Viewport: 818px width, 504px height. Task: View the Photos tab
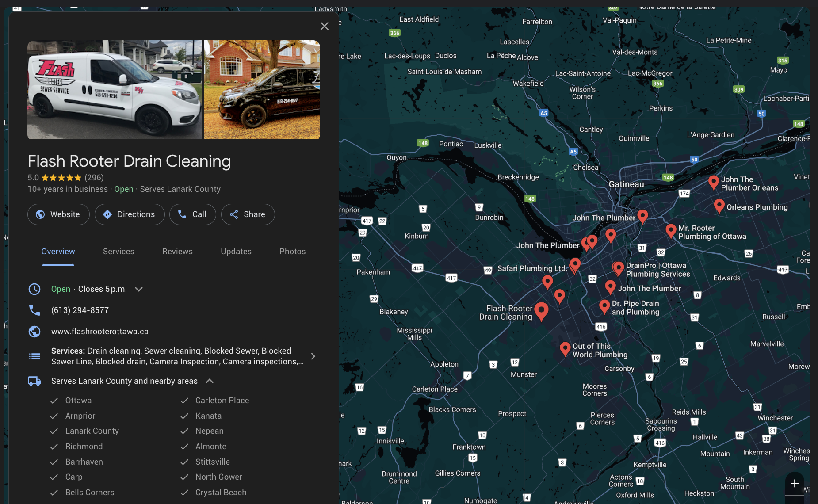(293, 252)
